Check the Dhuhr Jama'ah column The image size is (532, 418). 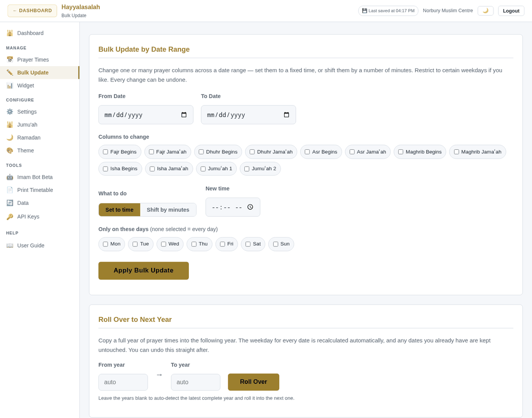[252, 152]
